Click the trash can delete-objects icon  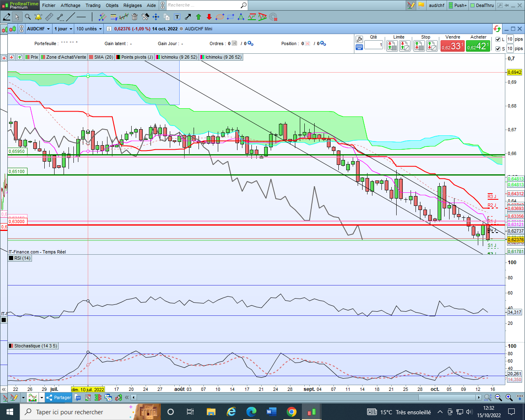coord(135,17)
